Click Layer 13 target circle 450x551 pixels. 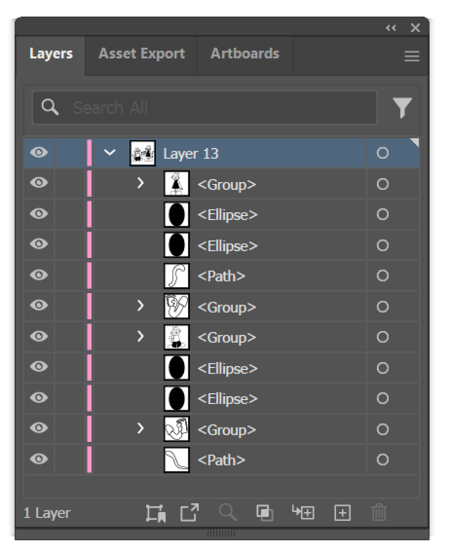(x=383, y=153)
